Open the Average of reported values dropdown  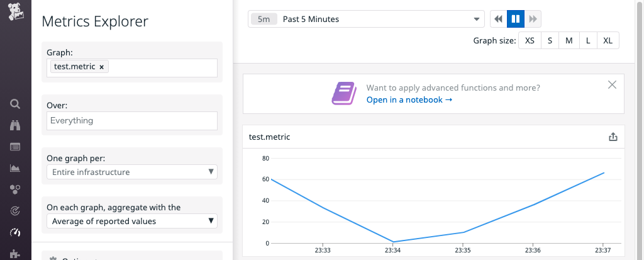click(x=132, y=221)
